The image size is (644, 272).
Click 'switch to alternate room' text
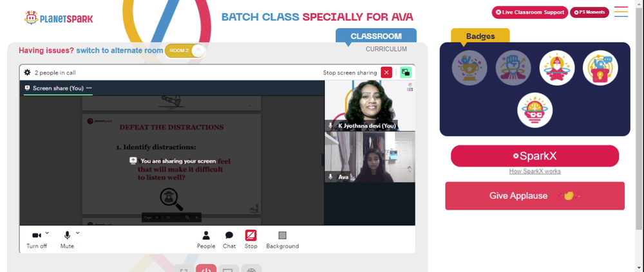pyautogui.click(x=120, y=50)
